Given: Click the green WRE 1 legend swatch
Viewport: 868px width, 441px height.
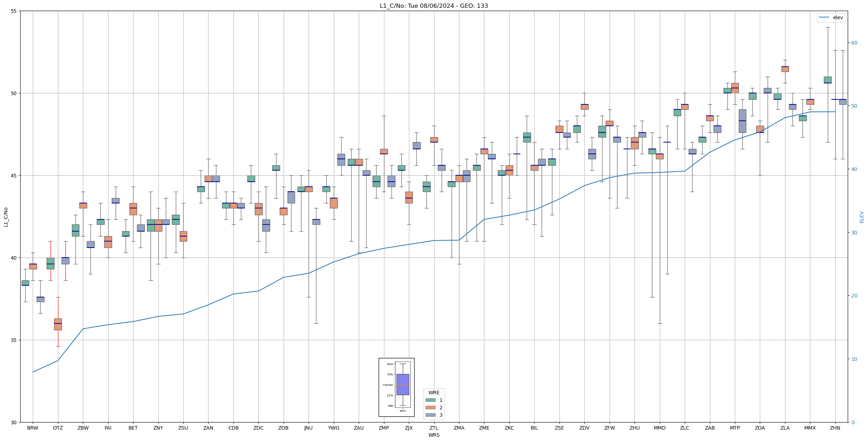Looking at the screenshot, I should click(430, 400).
